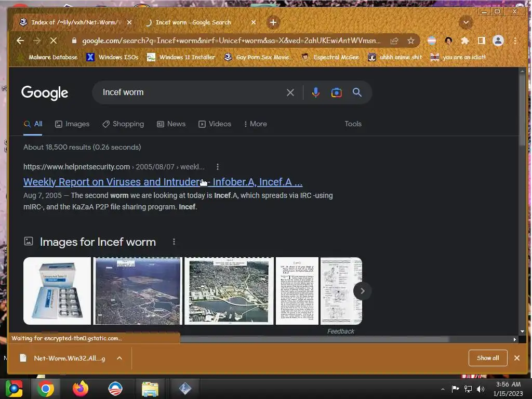Close the Incef worm Google Search tab
The height and width of the screenshot is (399, 532).
(254, 22)
